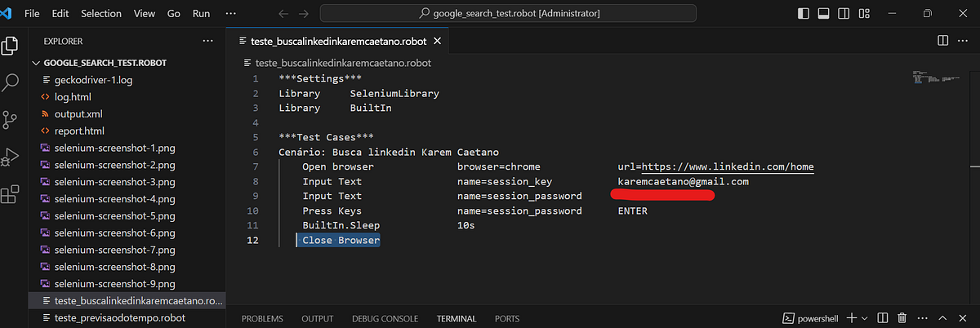Switch to the PROBLEMS panel tab

click(x=262, y=318)
